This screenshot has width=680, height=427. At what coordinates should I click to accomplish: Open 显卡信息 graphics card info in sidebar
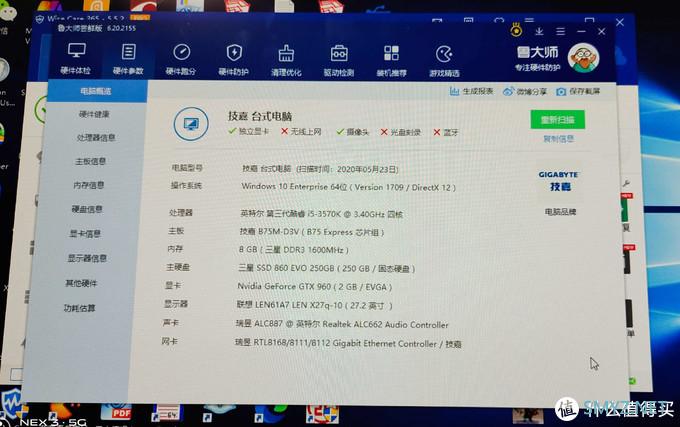(x=85, y=234)
